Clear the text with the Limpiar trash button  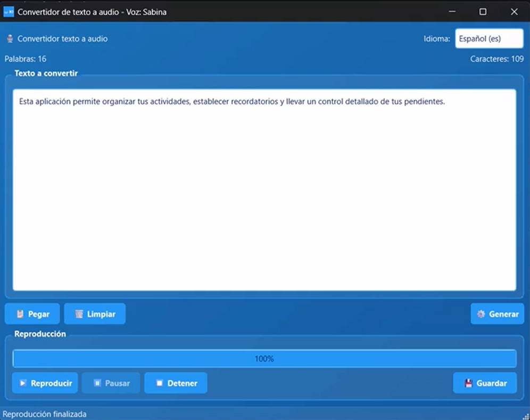95,314
